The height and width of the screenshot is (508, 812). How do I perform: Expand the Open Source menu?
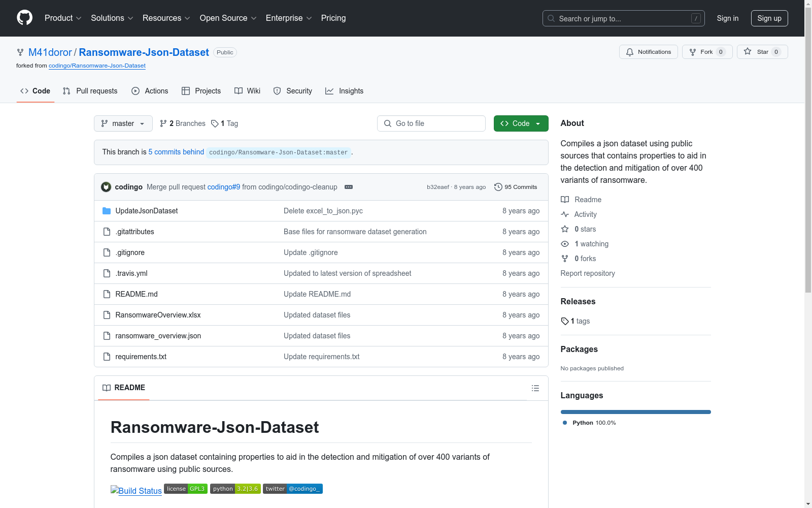(228, 18)
